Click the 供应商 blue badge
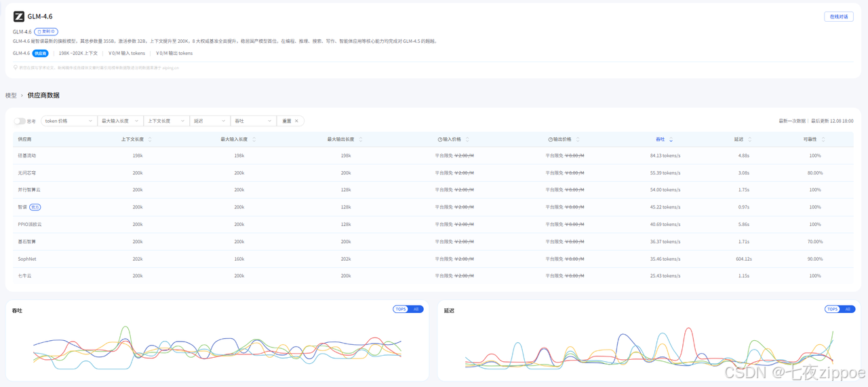 point(41,53)
